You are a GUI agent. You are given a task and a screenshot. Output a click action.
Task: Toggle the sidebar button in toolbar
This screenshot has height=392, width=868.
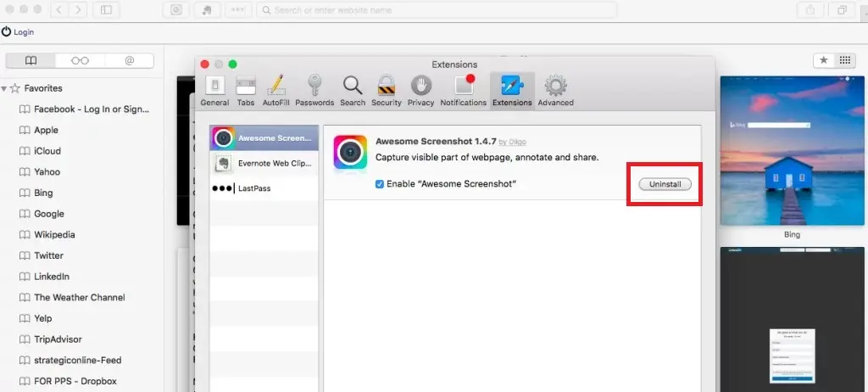pos(106,10)
